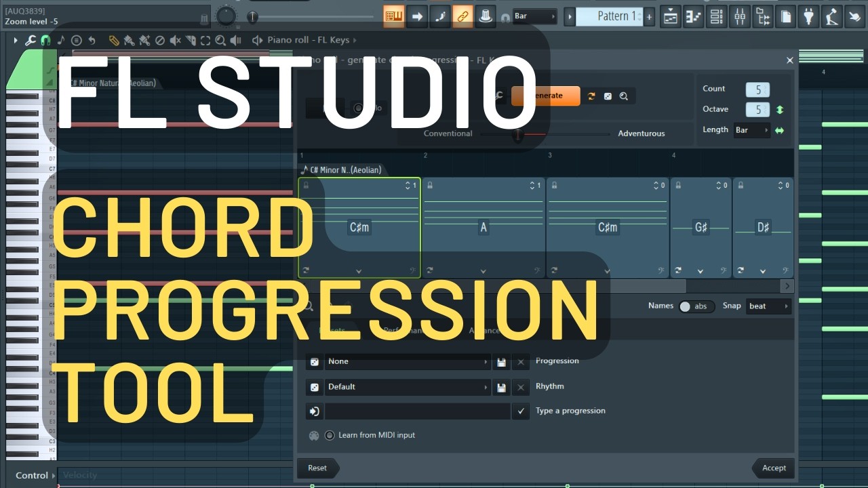The height and width of the screenshot is (488, 868).
Task: Close the chord progression dialog
Action: click(x=789, y=60)
